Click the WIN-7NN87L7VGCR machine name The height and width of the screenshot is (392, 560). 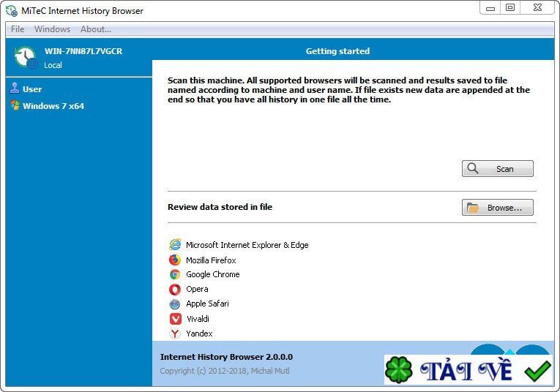click(x=83, y=51)
